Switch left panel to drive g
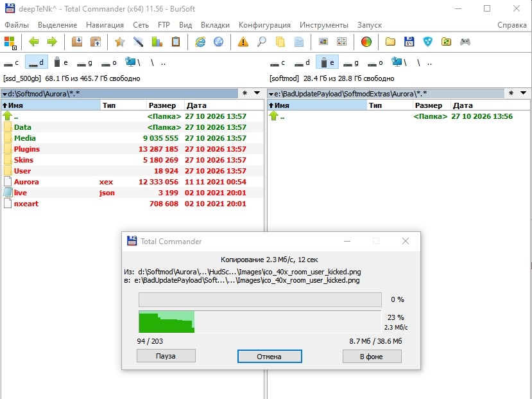This screenshot has width=532, height=399. [85, 63]
